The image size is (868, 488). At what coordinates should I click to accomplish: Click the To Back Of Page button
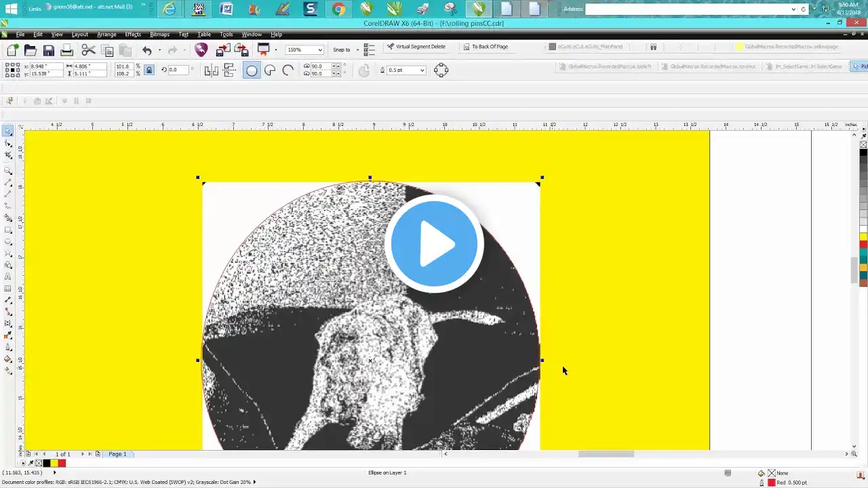coord(485,47)
